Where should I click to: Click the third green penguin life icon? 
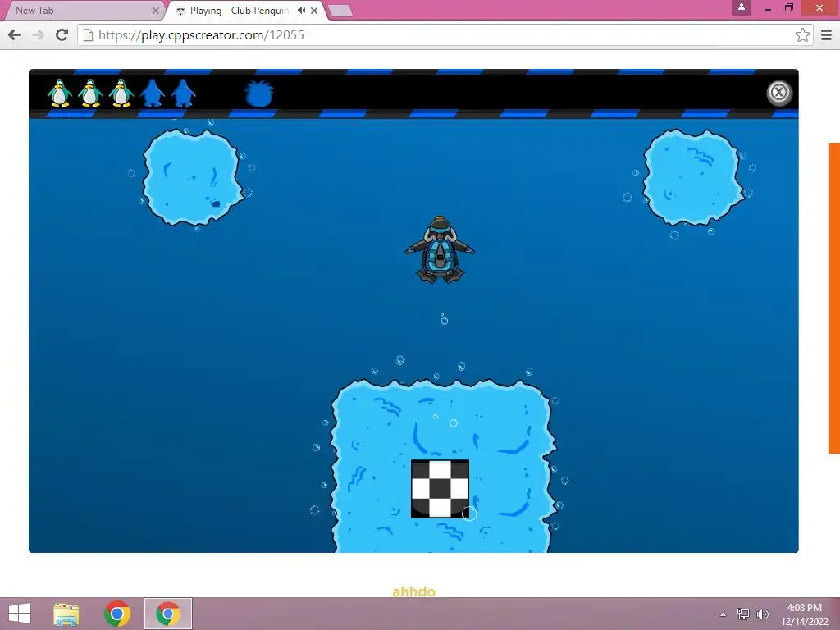121,93
